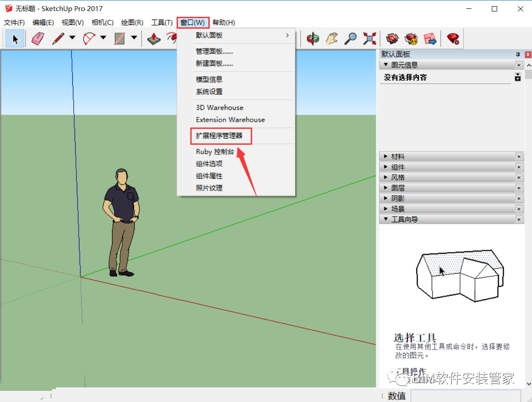
Task: Pick the pink Eraser tool
Action: point(38,39)
